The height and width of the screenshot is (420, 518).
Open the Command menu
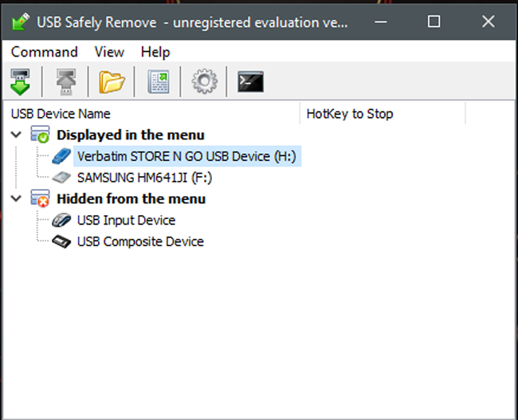45,52
